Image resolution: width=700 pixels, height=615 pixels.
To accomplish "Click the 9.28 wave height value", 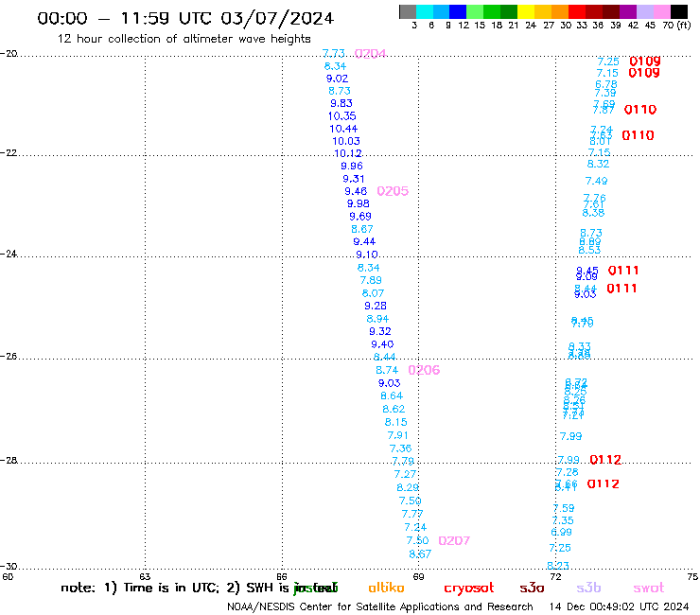I will [376, 306].
